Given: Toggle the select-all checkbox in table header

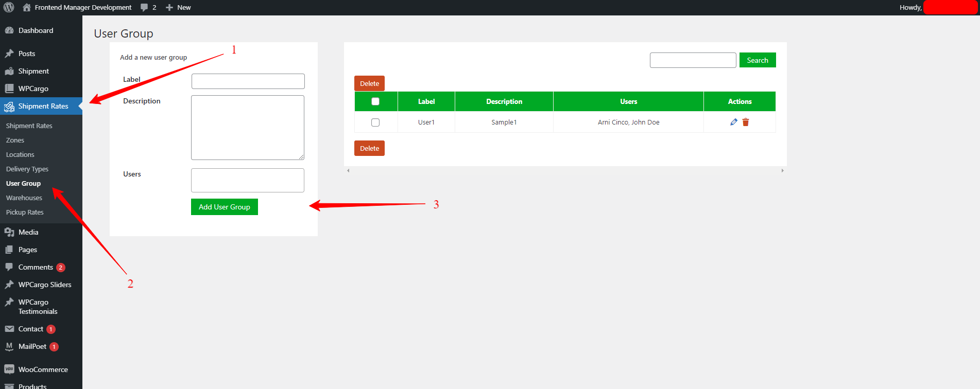Looking at the screenshot, I should pyautogui.click(x=375, y=101).
